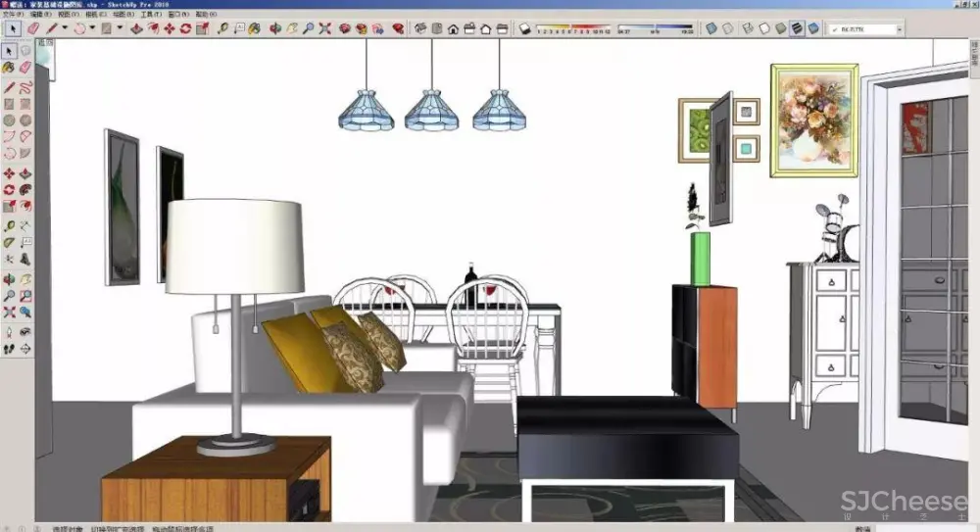Image resolution: width=980 pixels, height=532 pixels.
Task: Expand the line tool dropdown arrow
Action: tap(65, 29)
